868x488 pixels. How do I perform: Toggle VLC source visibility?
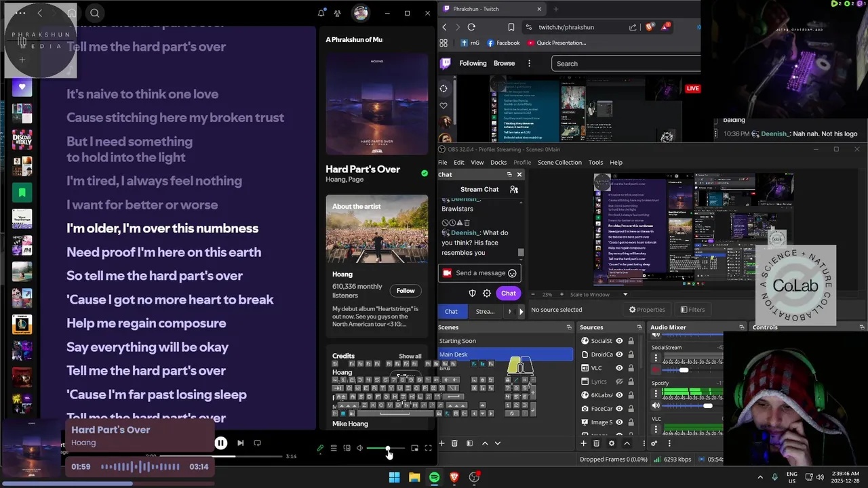point(619,368)
